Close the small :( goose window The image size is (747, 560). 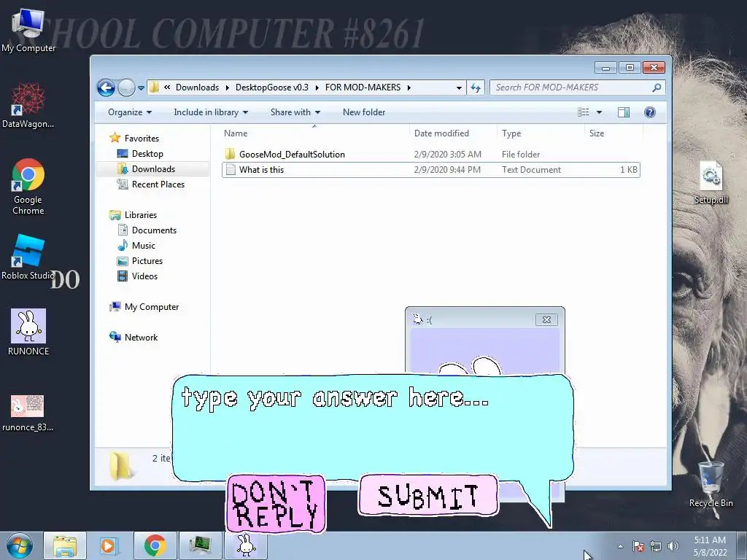tap(546, 319)
